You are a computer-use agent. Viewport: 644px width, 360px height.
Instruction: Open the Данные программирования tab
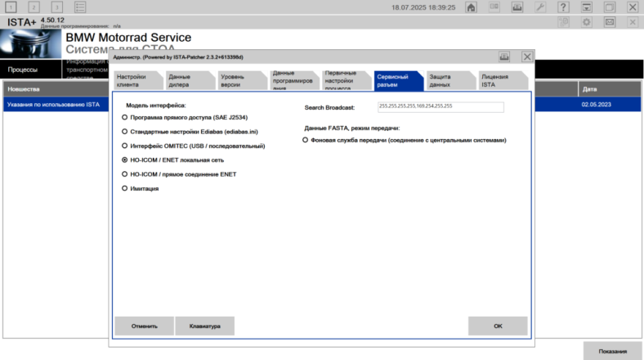point(294,80)
